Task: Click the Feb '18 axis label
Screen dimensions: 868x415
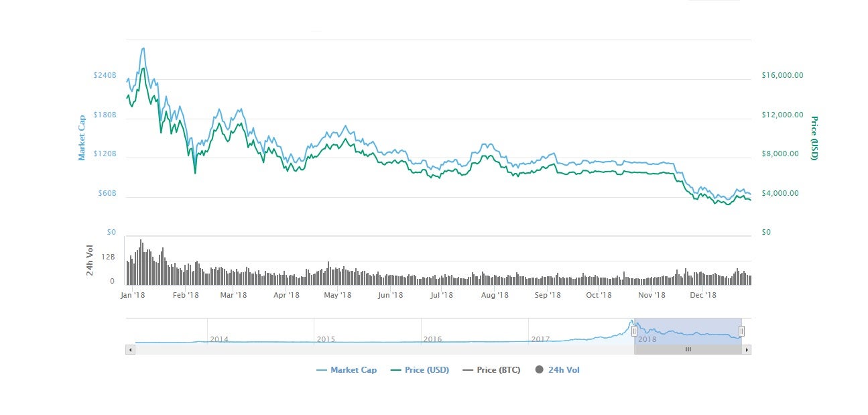Action: 186,295
